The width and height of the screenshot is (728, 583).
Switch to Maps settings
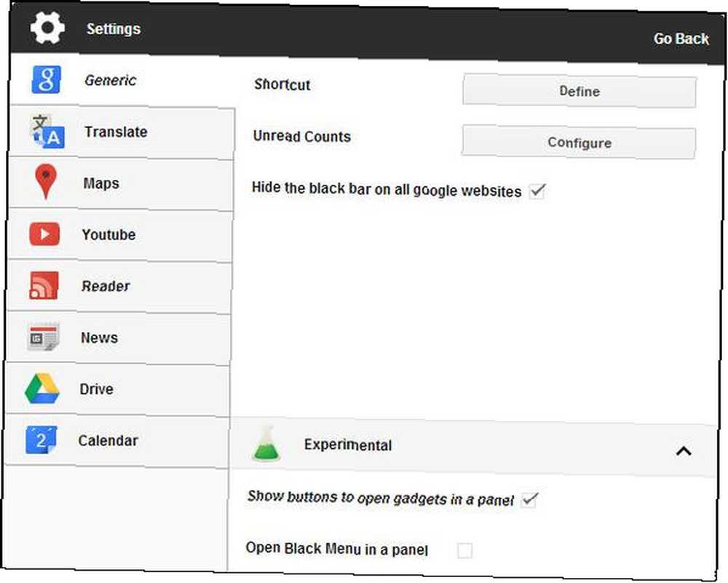(121, 184)
